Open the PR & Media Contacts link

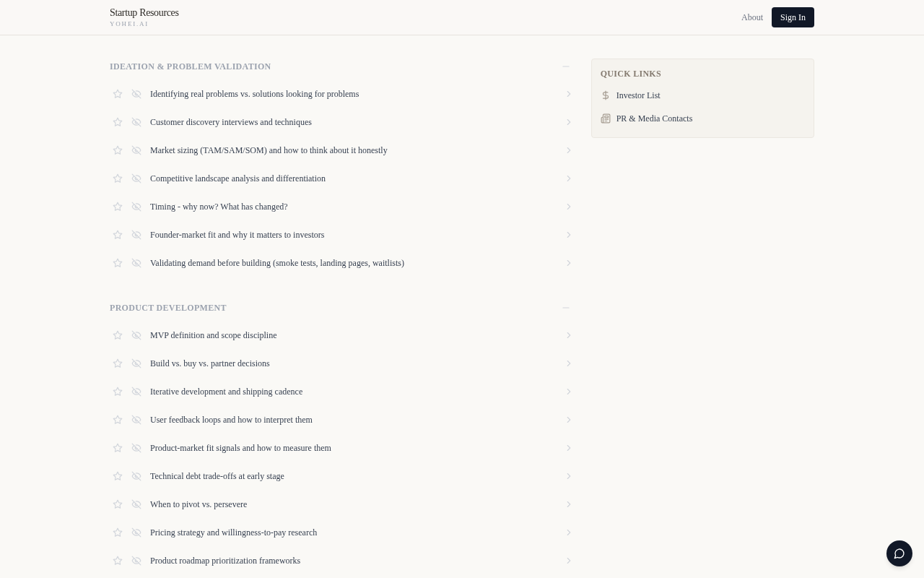pyautogui.click(x=654, y=118)
